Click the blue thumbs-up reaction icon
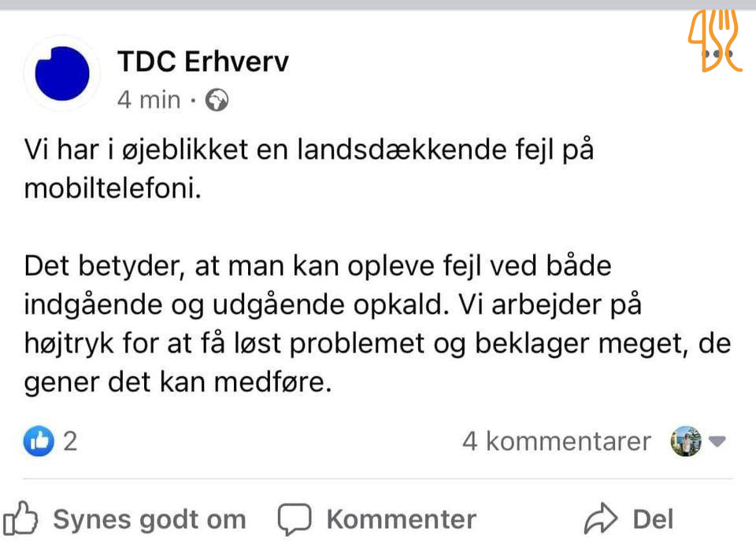The height and width of the screenshot is (554, 756). tap(39, 441)
